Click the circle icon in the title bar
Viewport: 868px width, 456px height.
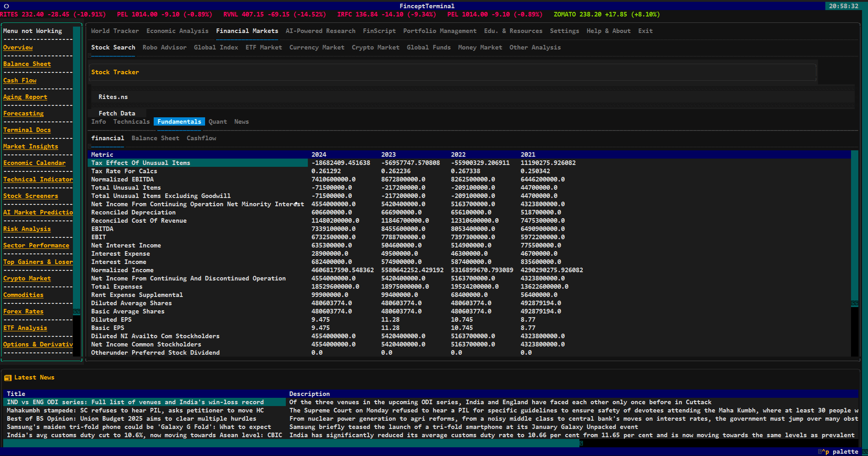click(x=6, y=6)
